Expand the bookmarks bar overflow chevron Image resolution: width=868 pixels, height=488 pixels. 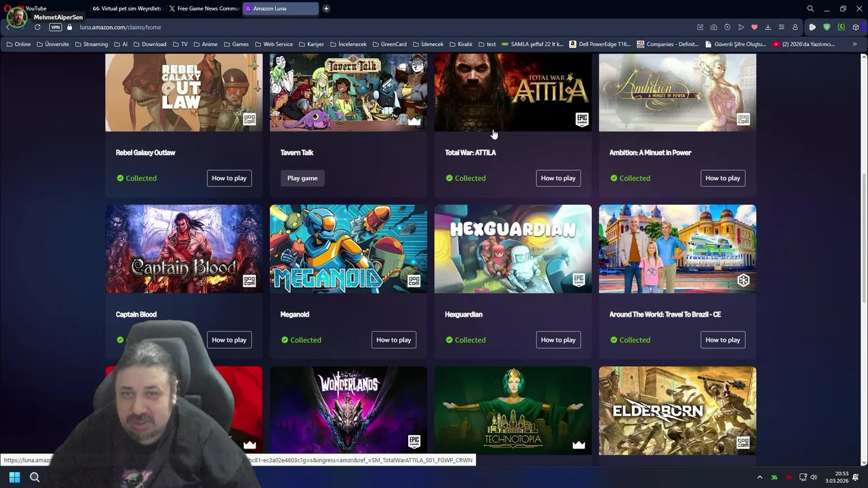[854, 44]
